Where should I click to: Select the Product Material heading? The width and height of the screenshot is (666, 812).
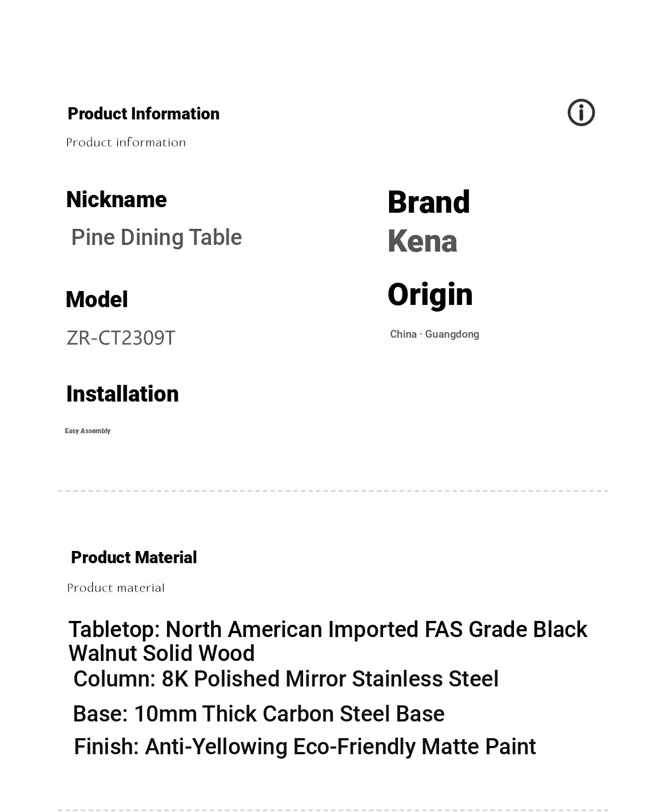coord(134,558)
